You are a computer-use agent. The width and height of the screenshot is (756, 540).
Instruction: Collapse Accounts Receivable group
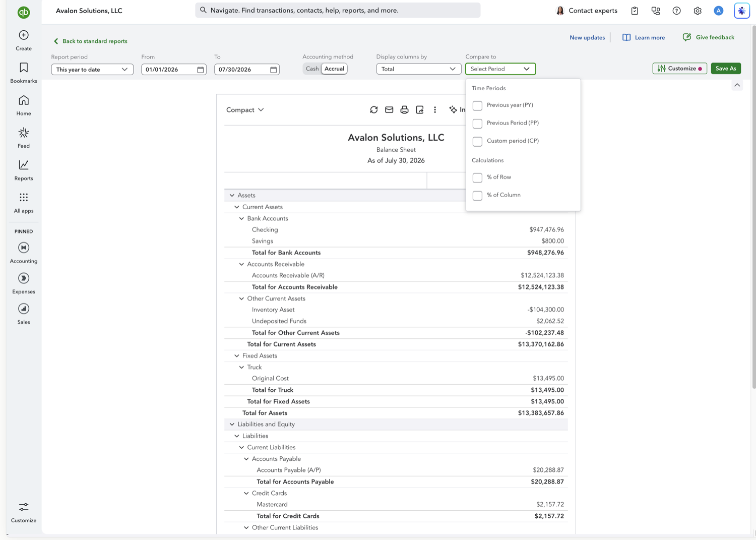(241, 264)
